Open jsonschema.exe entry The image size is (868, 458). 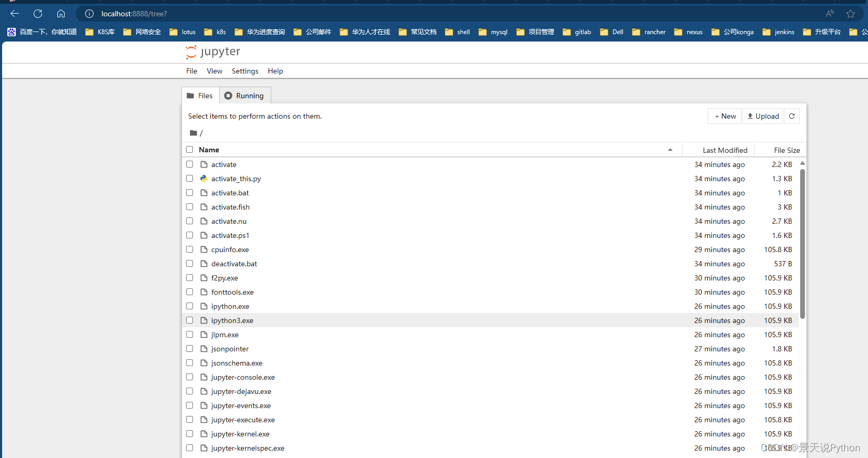point(237,363)
